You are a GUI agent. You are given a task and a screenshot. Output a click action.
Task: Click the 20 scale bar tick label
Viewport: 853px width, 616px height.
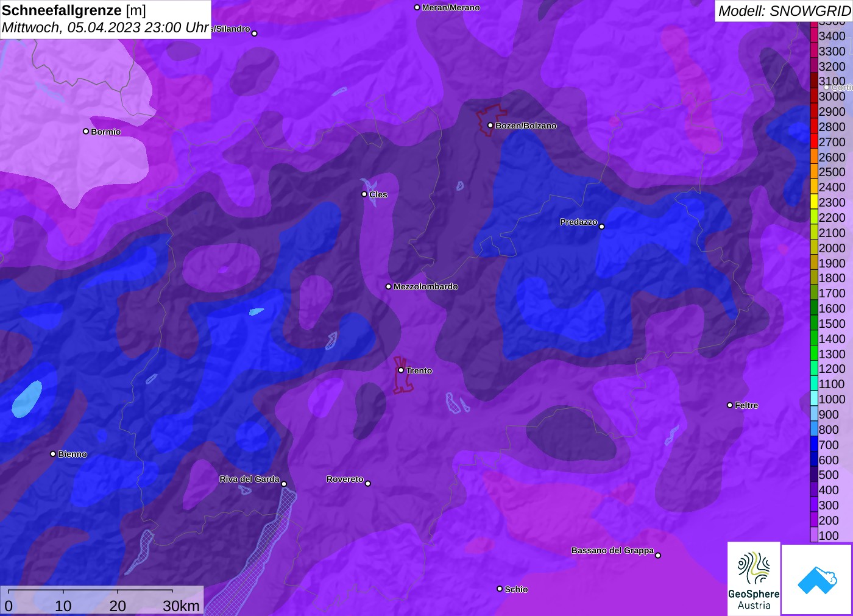(118, 606)
